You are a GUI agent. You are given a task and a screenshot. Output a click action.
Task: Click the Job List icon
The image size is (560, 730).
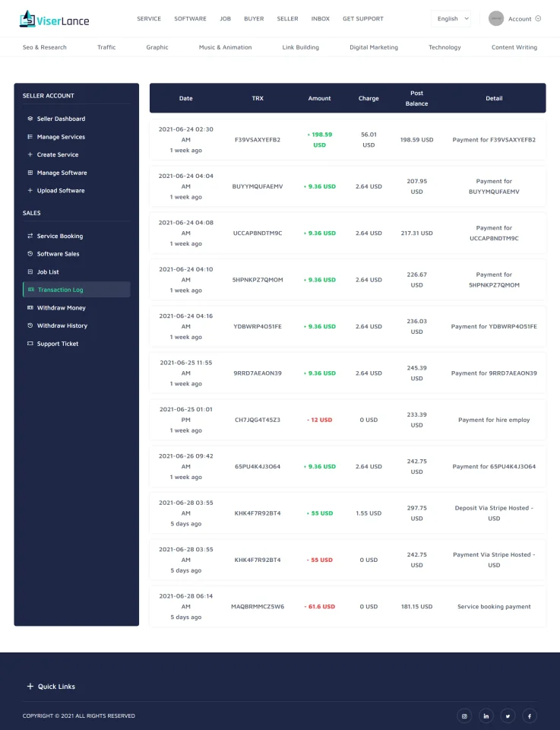[x=30, y=272]
